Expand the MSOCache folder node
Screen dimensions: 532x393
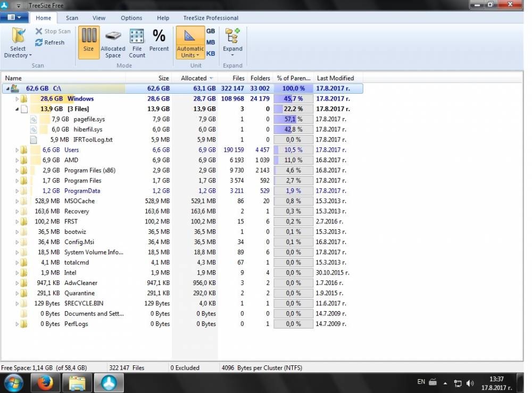click(x=17, y=201)
